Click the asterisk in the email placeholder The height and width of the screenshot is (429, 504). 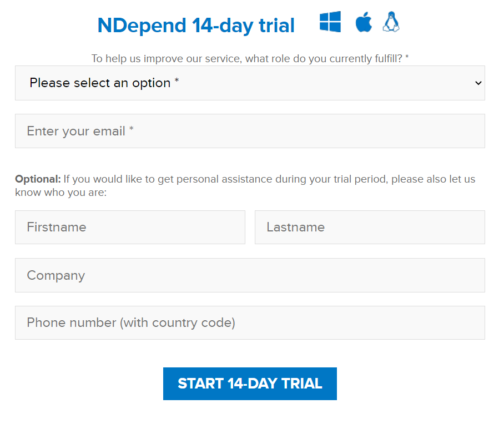pyautogui.click(x=132, y=130)
